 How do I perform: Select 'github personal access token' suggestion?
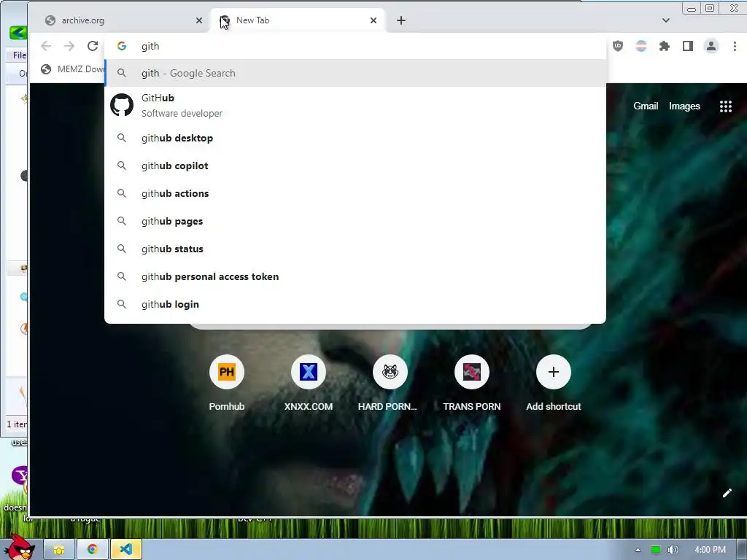pos(355,276)
